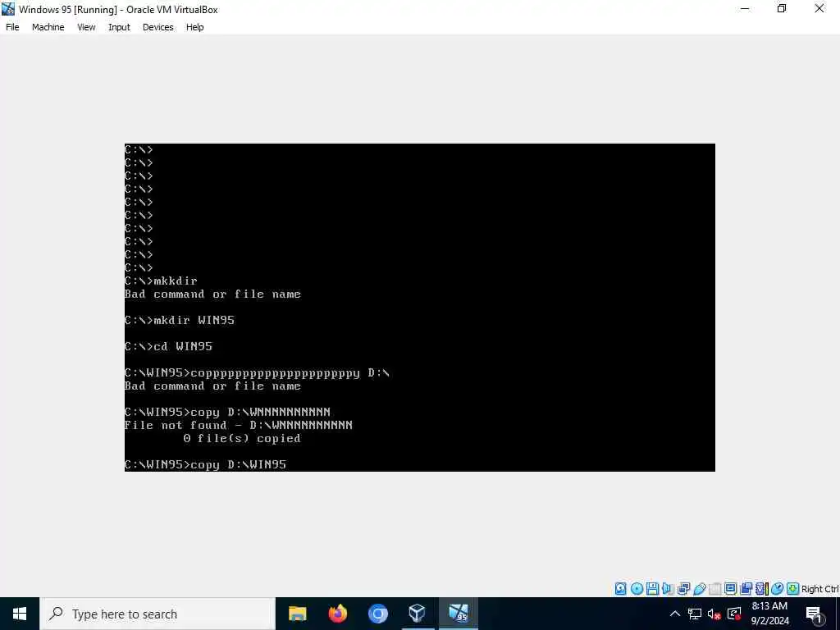Open the Devices menu

point(158,27)
